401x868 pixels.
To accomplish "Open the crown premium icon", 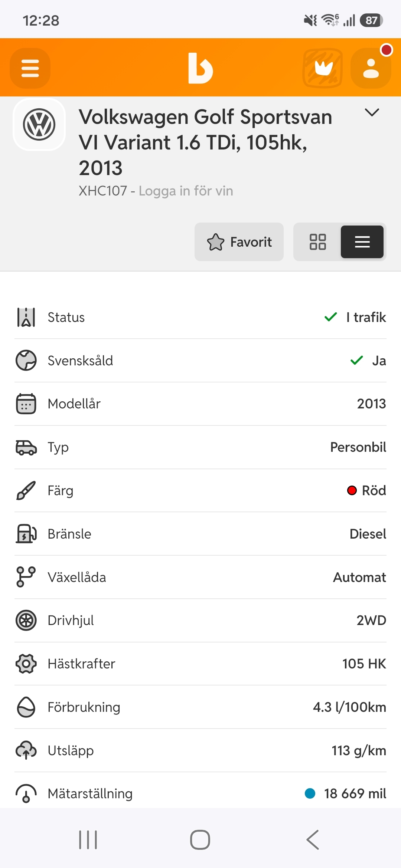I will 323,68.
